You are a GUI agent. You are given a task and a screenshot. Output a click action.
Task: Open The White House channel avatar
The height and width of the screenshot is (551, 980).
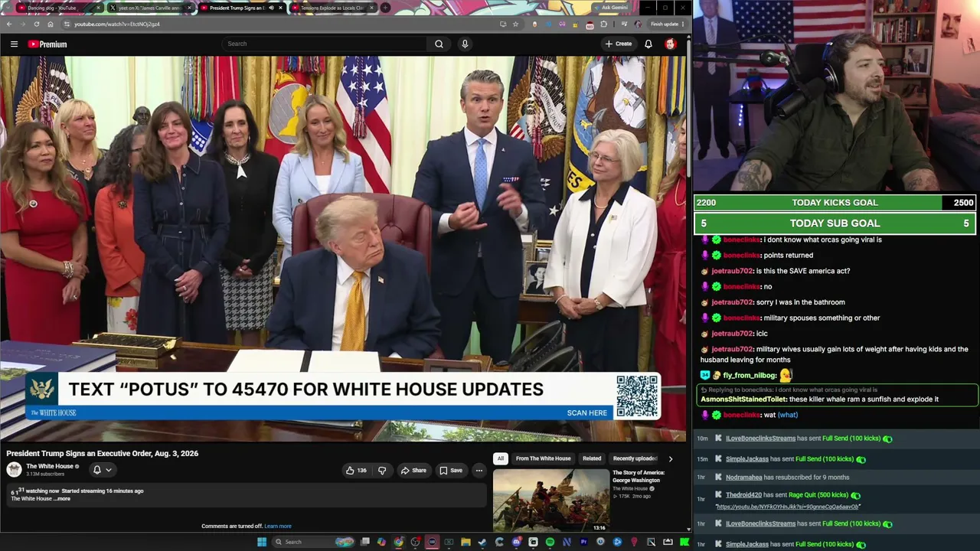tap(14, 470)
